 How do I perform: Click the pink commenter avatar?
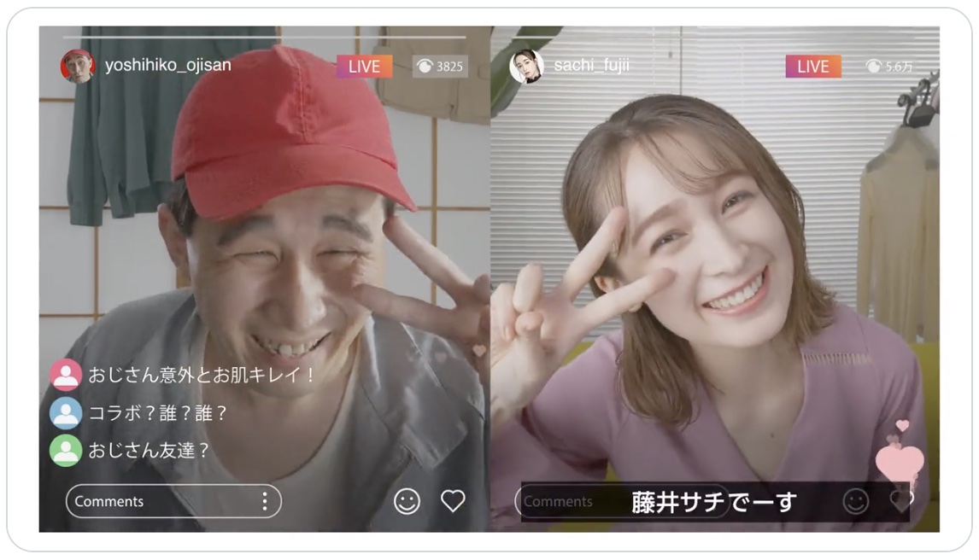[66, 375]
